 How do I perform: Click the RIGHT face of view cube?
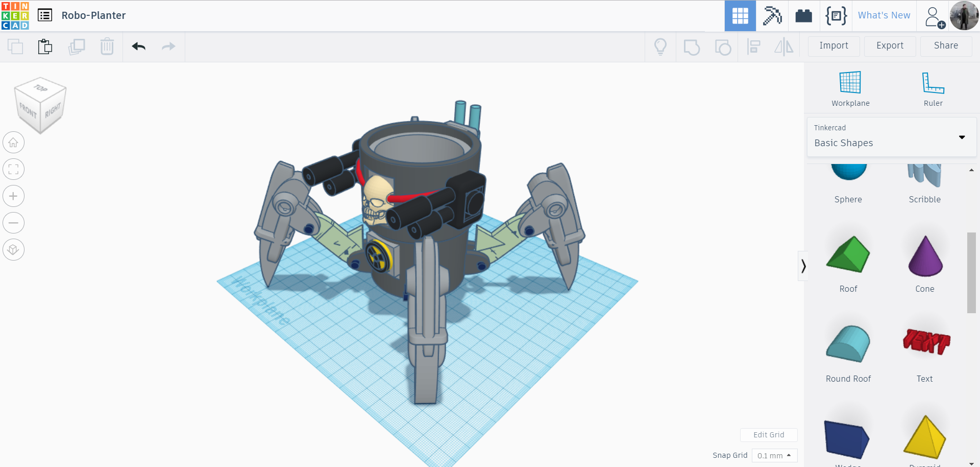click(x=53, y=110)
